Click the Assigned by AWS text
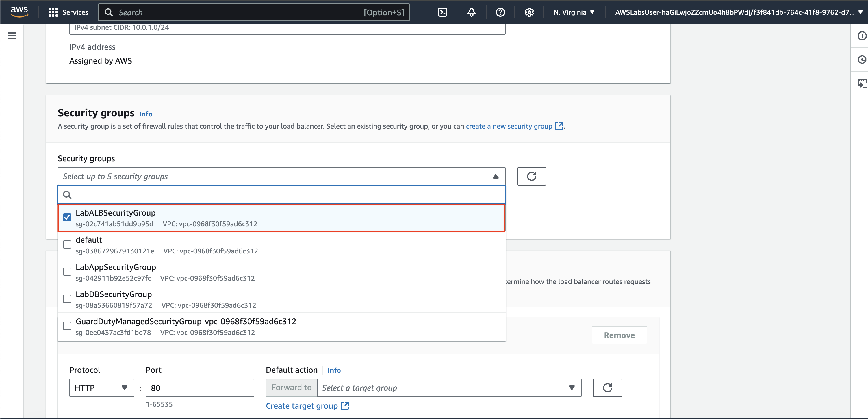 pyautogui.click(x=101, y=61)
